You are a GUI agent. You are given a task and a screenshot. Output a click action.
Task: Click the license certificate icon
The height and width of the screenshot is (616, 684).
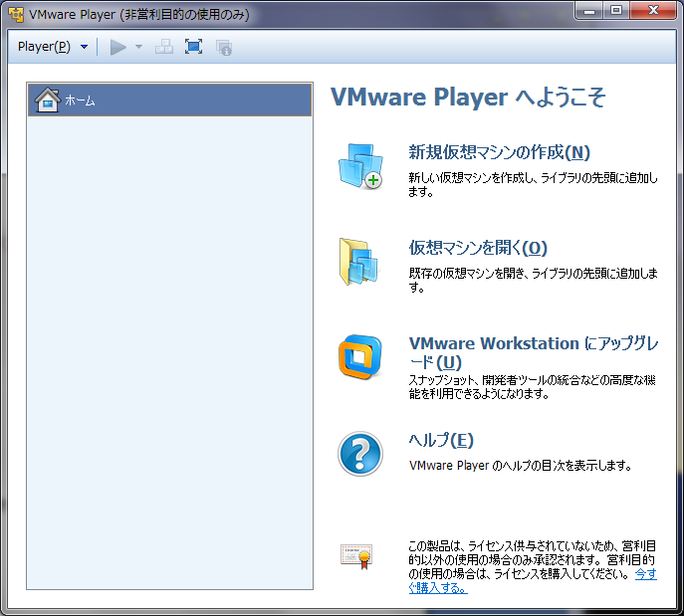356,556
